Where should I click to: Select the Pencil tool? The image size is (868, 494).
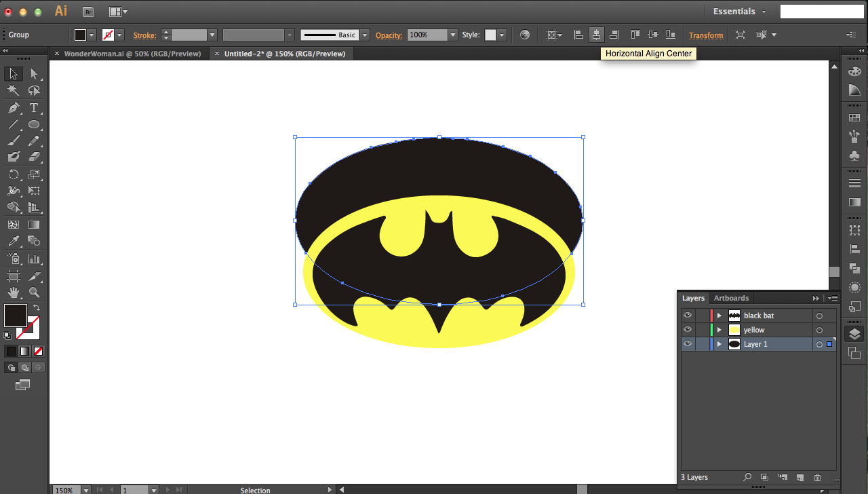tap(34, 141)
